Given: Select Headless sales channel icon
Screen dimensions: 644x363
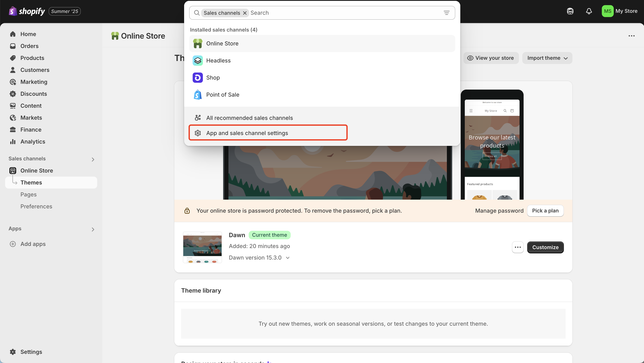Looking at the screenshot, I should [x=198, y=61].
